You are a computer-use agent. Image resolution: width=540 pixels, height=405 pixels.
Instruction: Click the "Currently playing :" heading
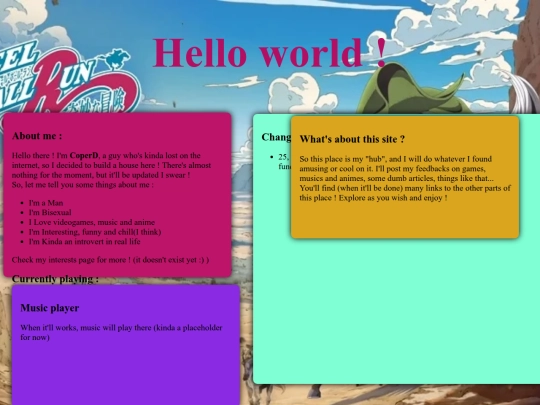pyautogui.click(x=55, y=279)
